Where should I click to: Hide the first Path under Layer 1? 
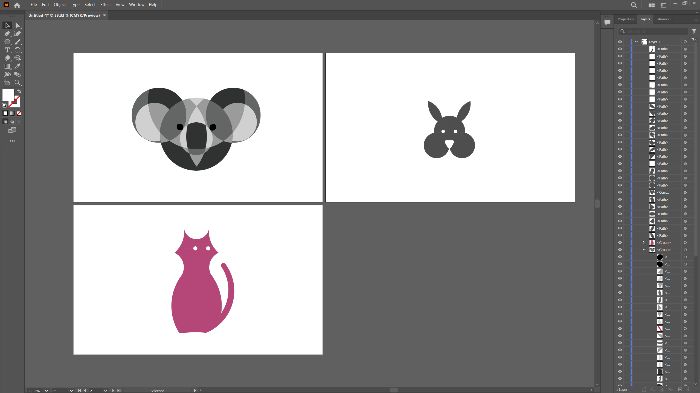point(620,49)
